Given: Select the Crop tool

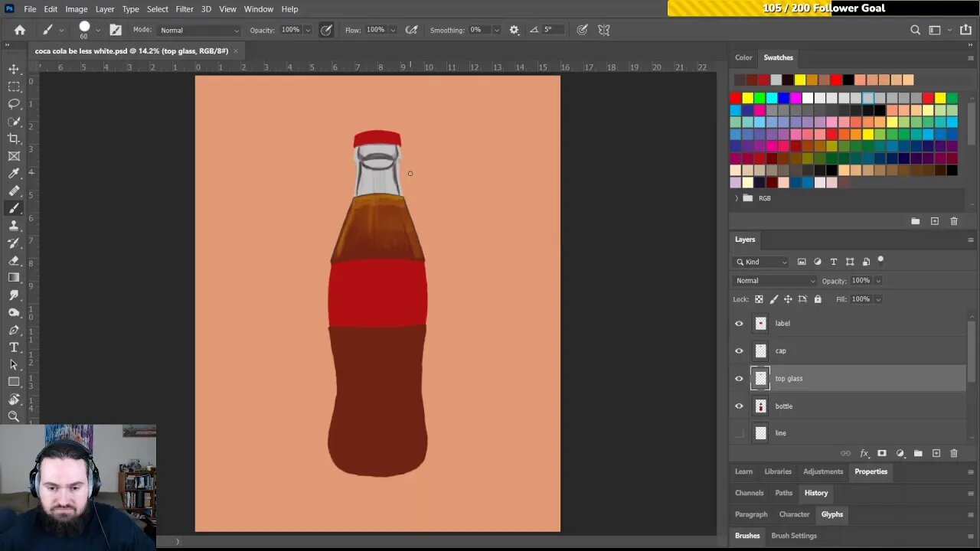Looking at the screenshot, I should coord(14,139).
